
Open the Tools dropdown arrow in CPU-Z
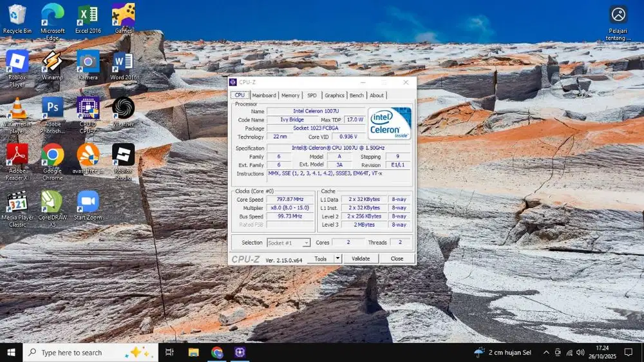tap(337, 258)
